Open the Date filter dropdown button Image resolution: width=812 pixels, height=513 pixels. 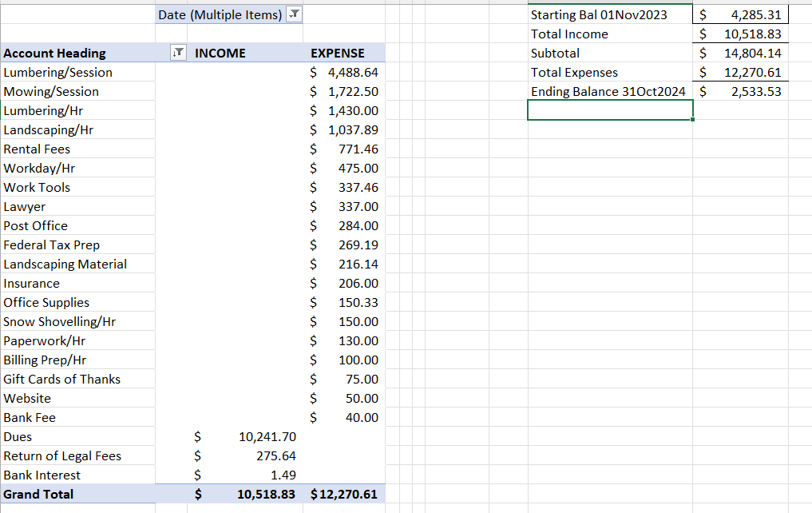[x=294, y=14]
